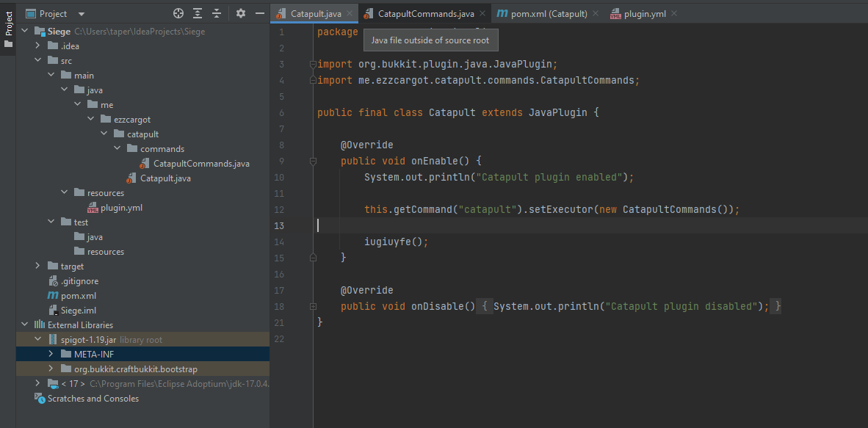Expand the .idea folder
This screenshot has width=868, height=428.
coord(37,46)
